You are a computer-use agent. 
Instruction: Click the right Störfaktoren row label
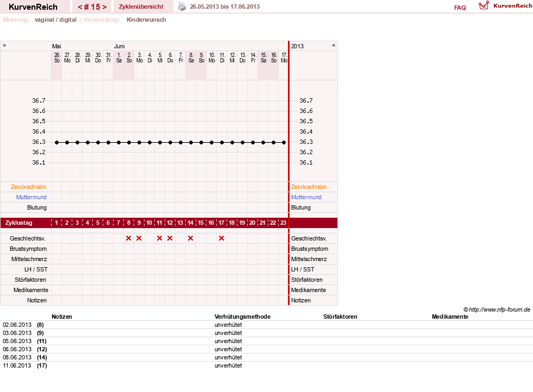[x=306, y=280]
